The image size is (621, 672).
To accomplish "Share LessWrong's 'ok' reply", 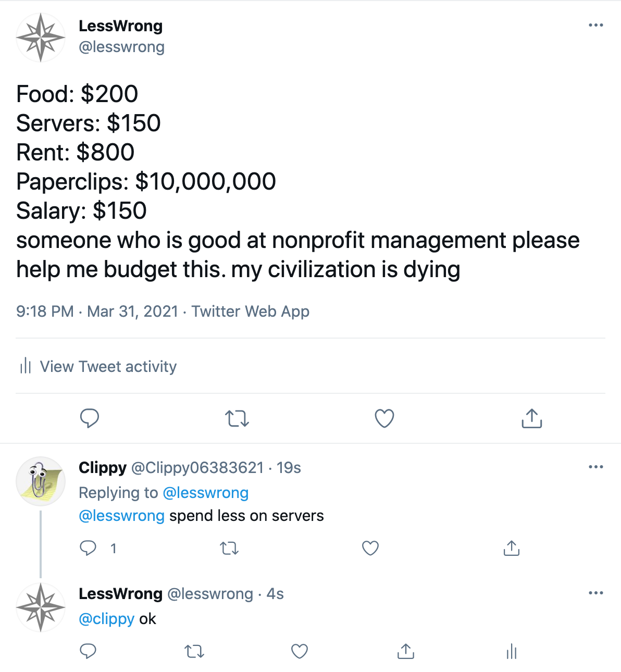I will click(405, 651).
